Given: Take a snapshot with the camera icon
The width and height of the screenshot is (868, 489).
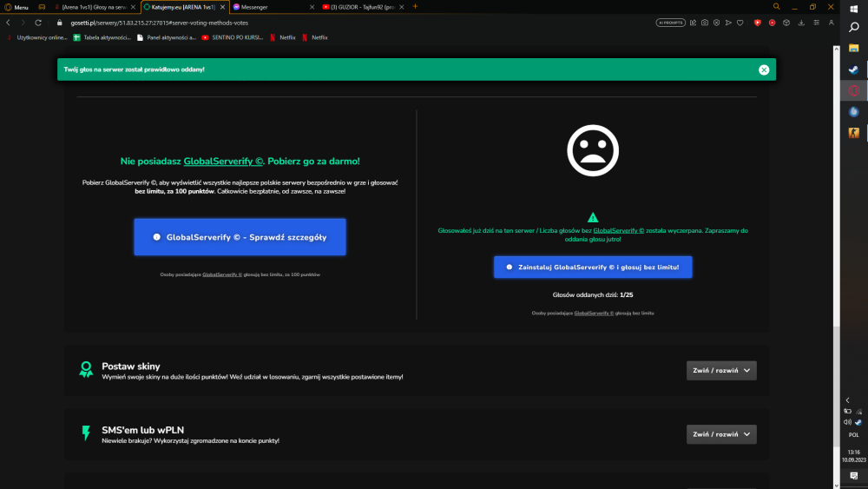Looking at the screenshot, I should [705, 23].
